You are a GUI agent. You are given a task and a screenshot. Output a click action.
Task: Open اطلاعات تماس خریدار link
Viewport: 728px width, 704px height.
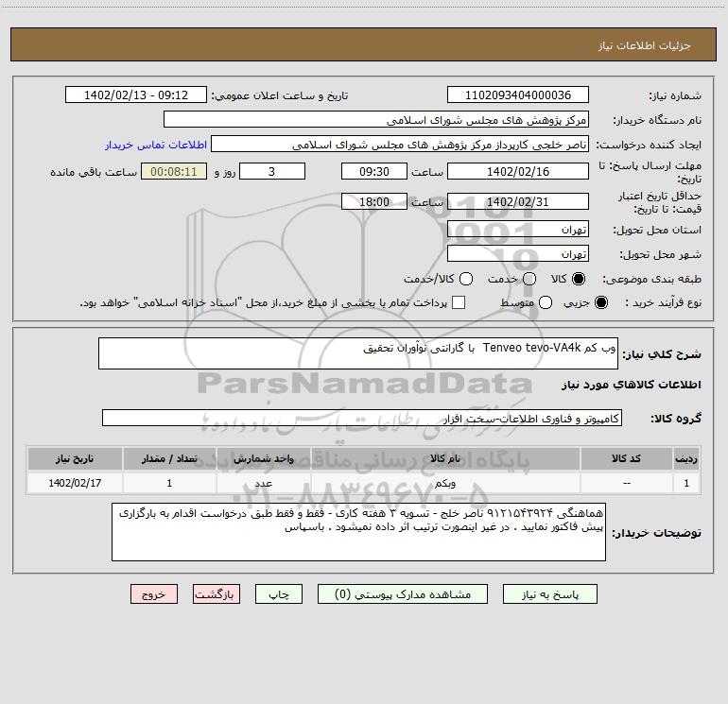coord(156,145)
